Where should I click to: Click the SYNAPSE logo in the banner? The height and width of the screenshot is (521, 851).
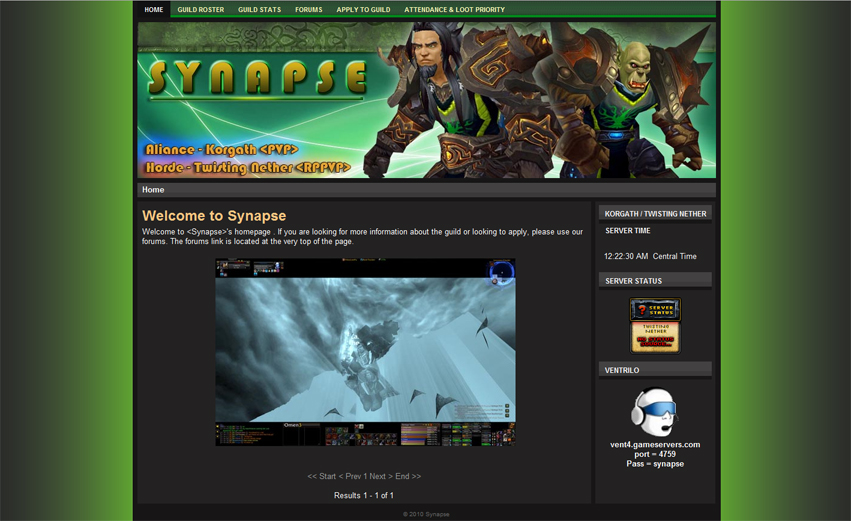tap(258, 79)
